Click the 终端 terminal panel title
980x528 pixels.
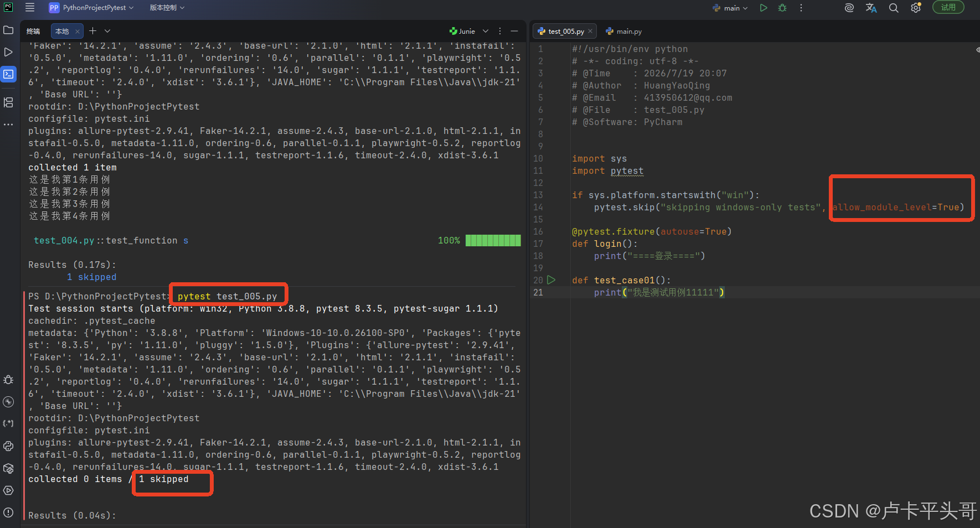(x=33, y=32)
